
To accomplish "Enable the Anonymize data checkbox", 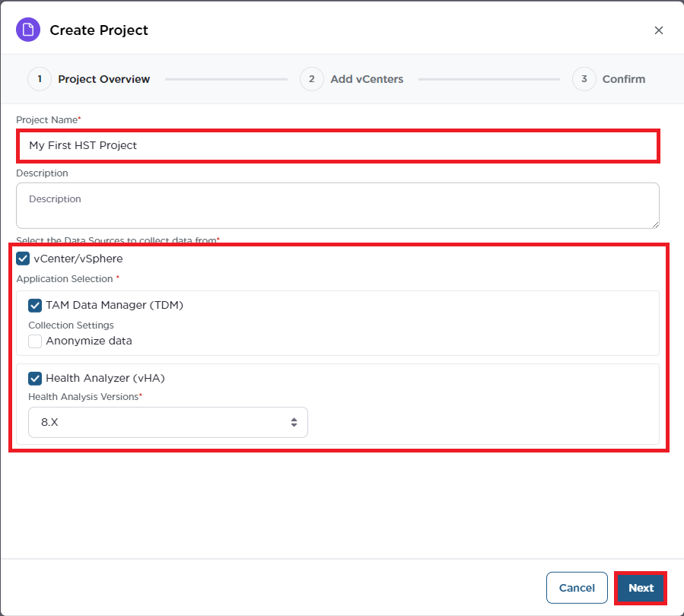I will [36, 341].
